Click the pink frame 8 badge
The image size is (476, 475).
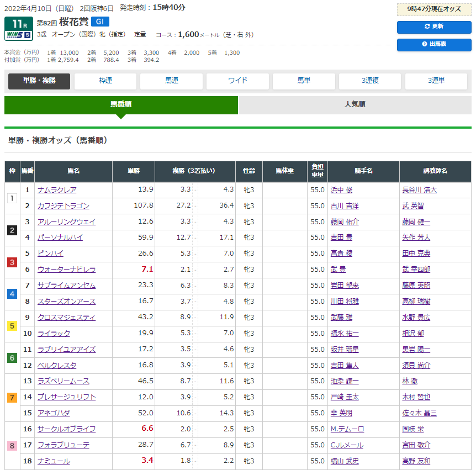(x=12, y=446)
